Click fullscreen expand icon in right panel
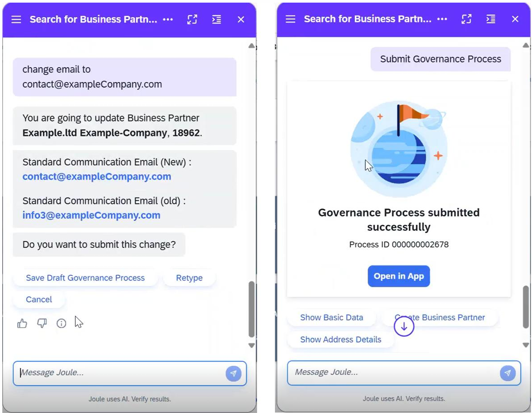Screen dimensions: 532x413 pyautogui.click(x=466, y=19)
